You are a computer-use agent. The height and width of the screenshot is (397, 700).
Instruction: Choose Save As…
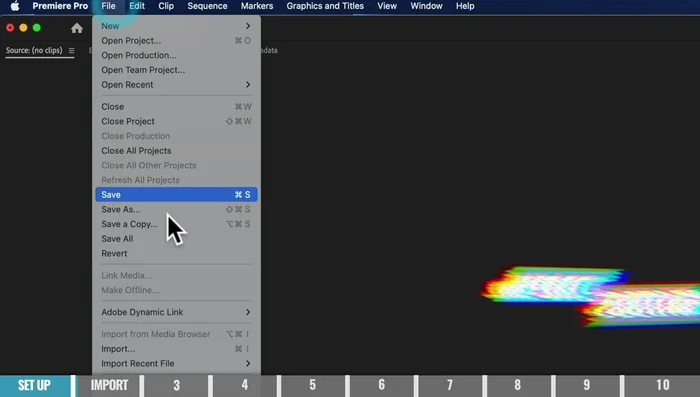(x=176, y=209)
